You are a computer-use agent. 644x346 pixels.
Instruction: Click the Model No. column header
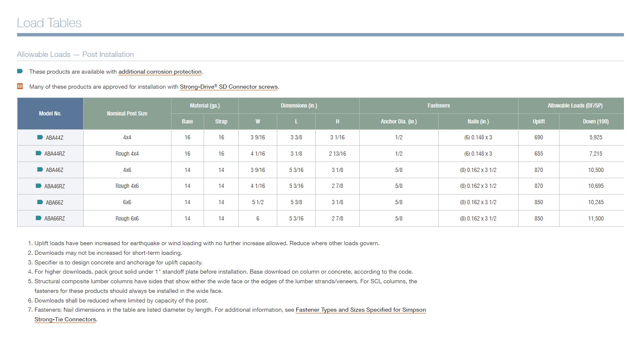(50, 113)
